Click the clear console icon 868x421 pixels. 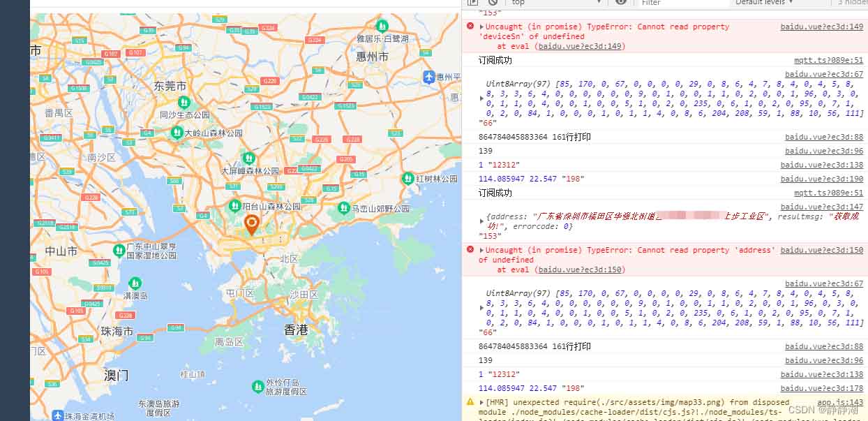click(x=494, y=3)
